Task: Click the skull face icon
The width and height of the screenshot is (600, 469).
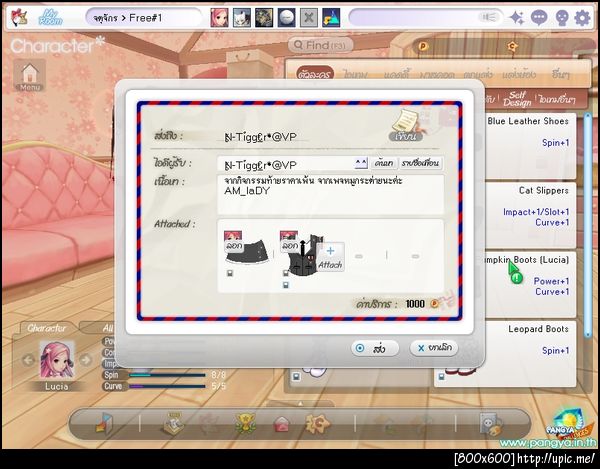Action: (561, 18)
